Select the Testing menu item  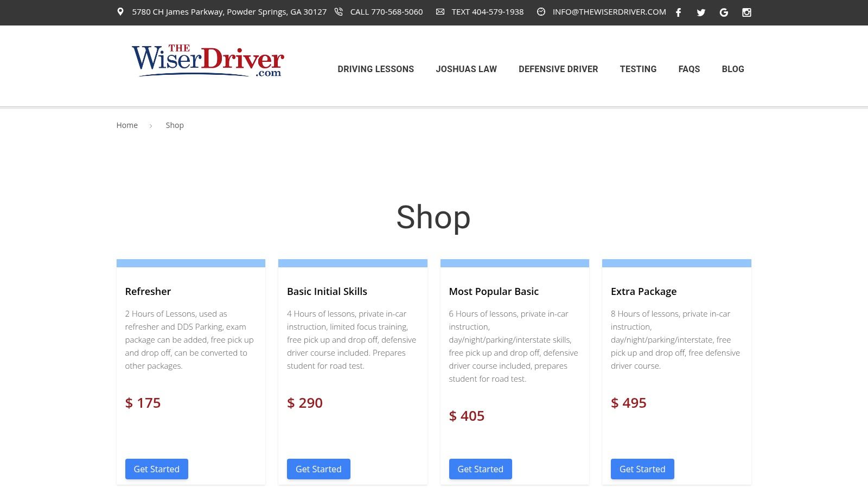(x=638, y=69)
